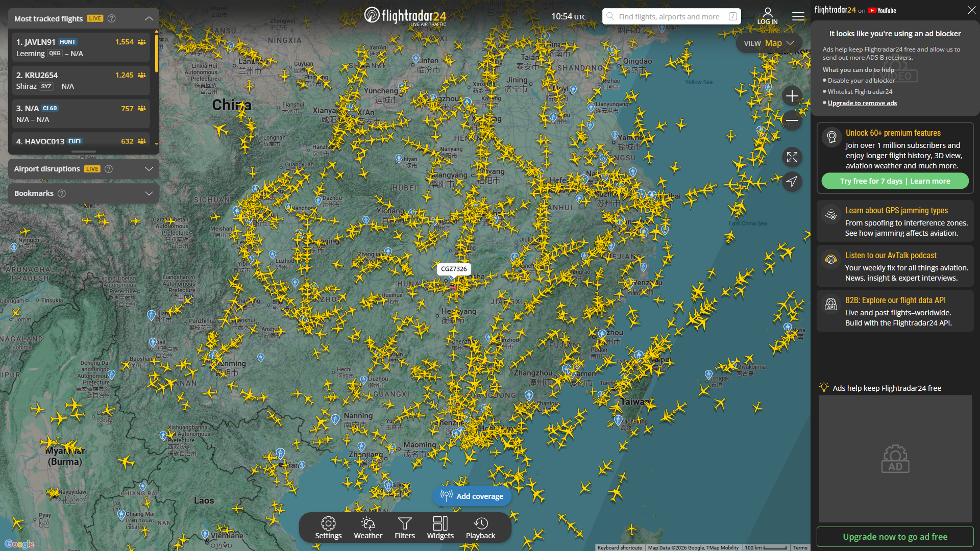980x551 pixels.
Task: Open the Filters funnel icon
Action: pyautogui.click(x=405, y=528)
